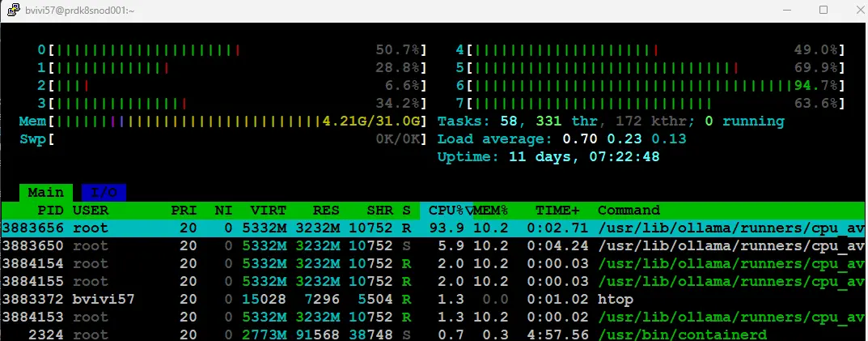Switch to the I/O tab
This screenshot has width=868, height=341.
coord(104,193)
